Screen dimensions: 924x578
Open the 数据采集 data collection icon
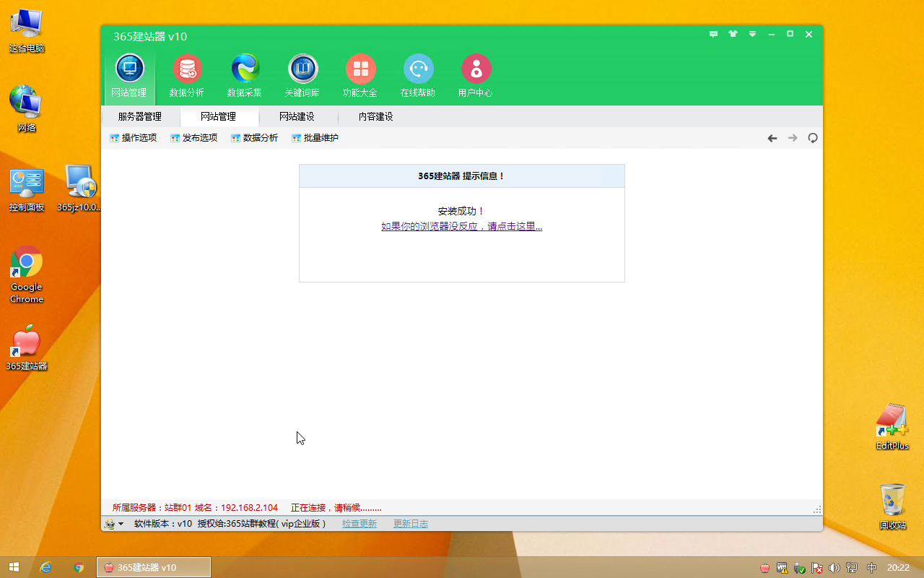pos(245,76)
